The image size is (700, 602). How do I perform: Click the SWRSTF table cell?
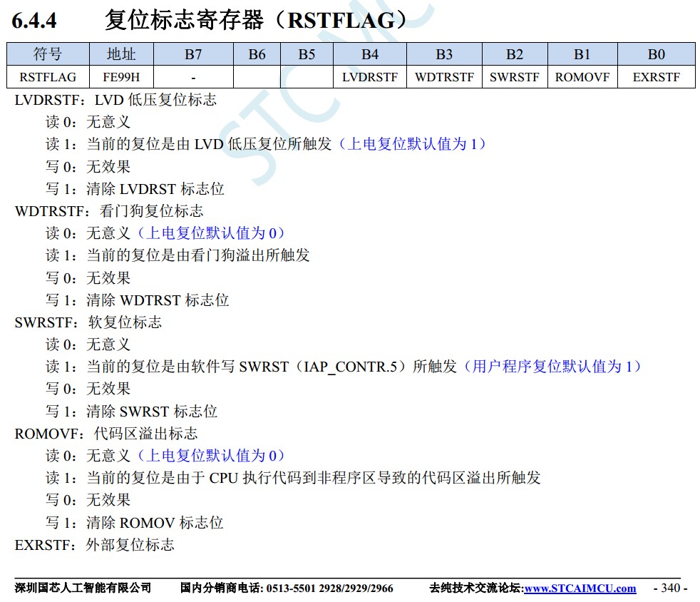[515, 77]
